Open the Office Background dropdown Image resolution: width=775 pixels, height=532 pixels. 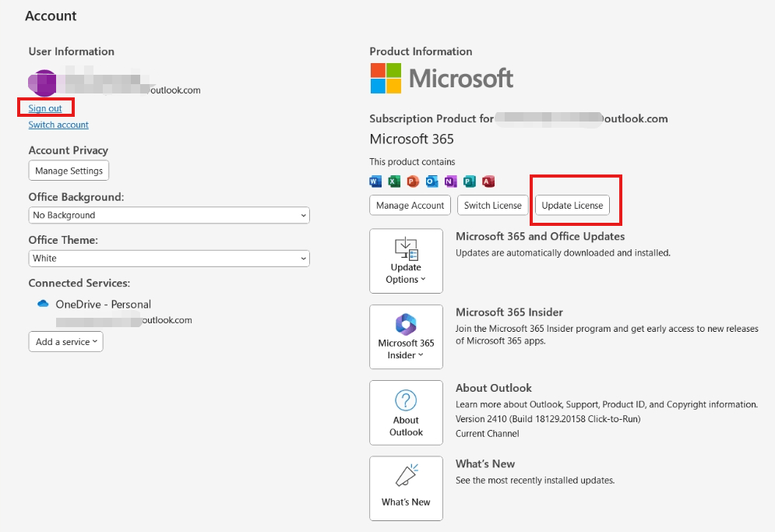coord(168,215)
